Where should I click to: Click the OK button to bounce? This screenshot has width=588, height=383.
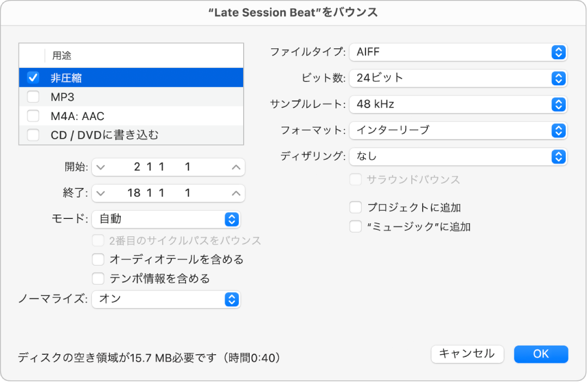tap(541, 354)
